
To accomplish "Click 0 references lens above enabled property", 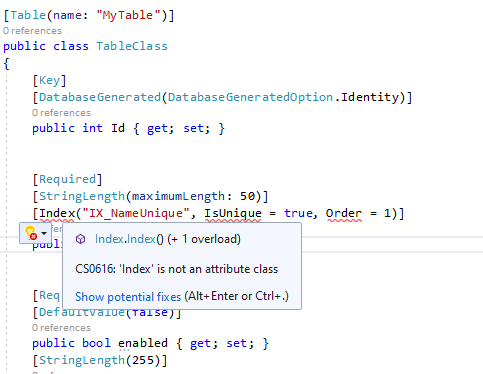I will (61, 328).
